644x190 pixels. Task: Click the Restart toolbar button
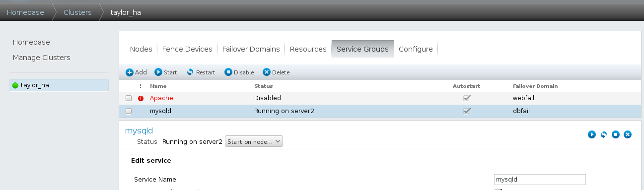(x=201, y=72)
